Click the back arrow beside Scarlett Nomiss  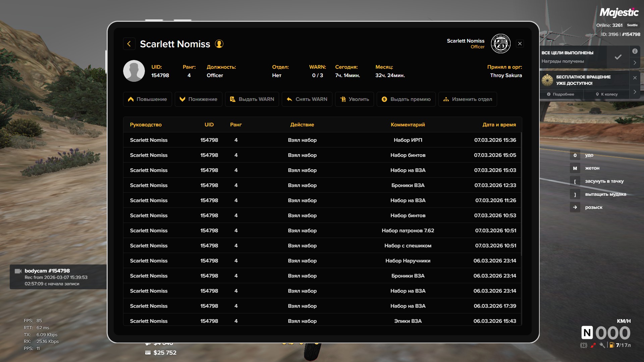pyautogui.click(x=129, y=44)
